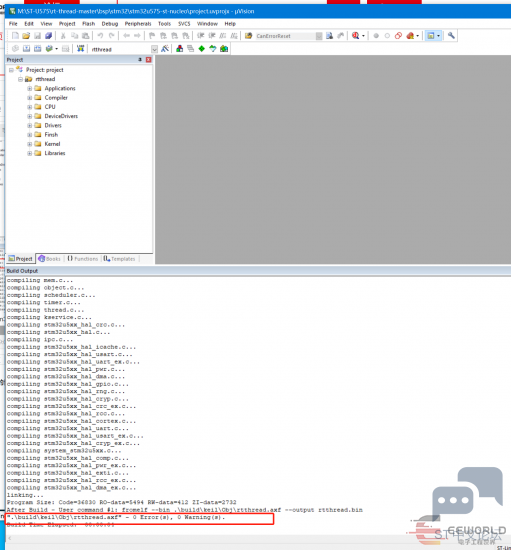
Task: Click the 'linking...' line in Build Output
Action: tap(25, 495)
